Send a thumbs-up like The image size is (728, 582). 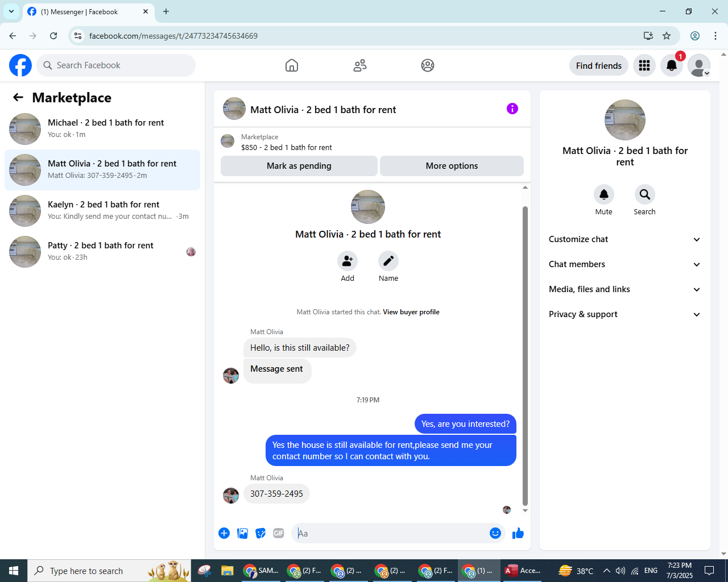point(518,533)
